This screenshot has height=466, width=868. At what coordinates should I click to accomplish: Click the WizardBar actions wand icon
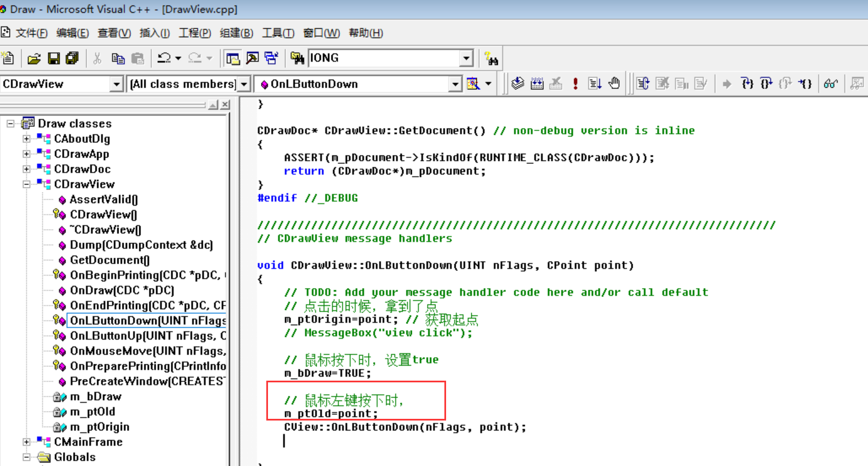[x=474, y=84]
